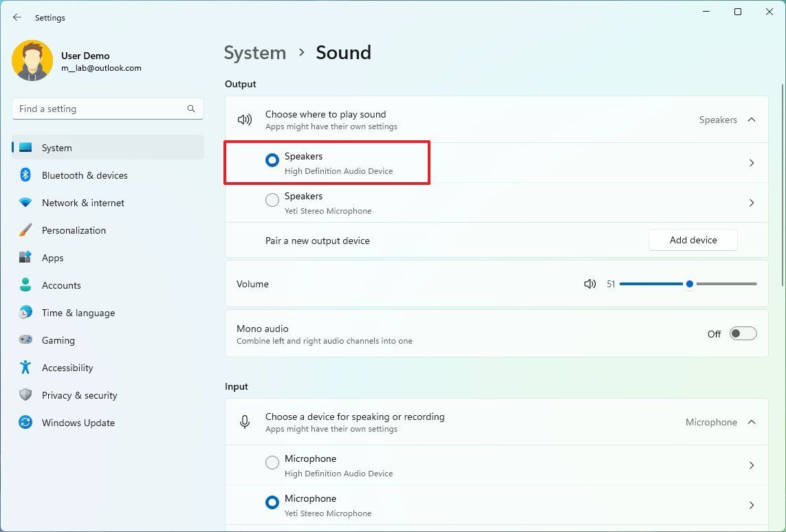Click the Personalization brush icon
Image resolution: width=786 pixels, height=532 pixels.
click(x=25, y=230)
